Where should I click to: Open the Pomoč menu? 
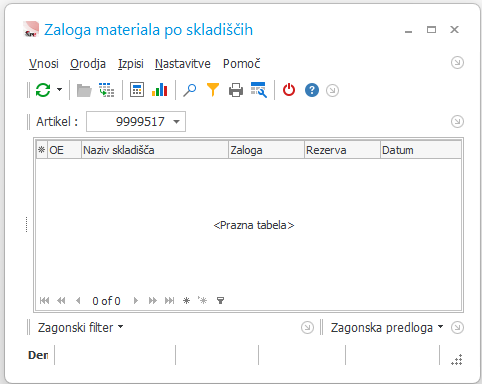(x=241, y=64)
